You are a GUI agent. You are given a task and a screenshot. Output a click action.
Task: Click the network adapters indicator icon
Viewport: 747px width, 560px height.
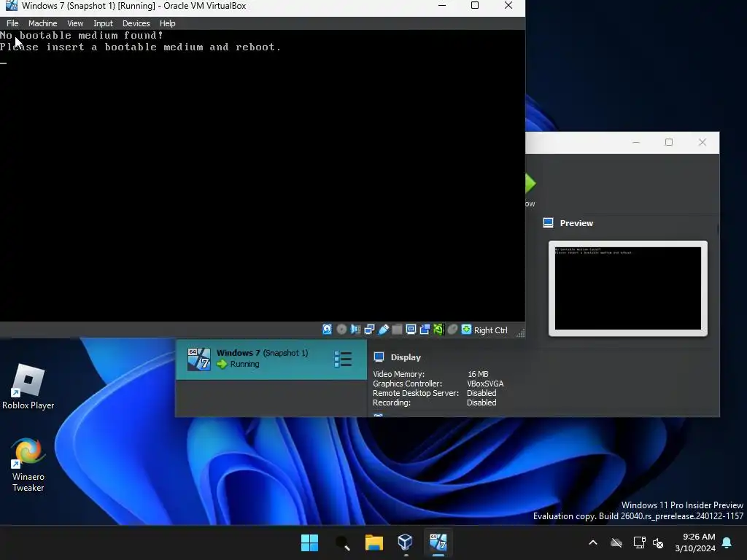coord(369,330)
